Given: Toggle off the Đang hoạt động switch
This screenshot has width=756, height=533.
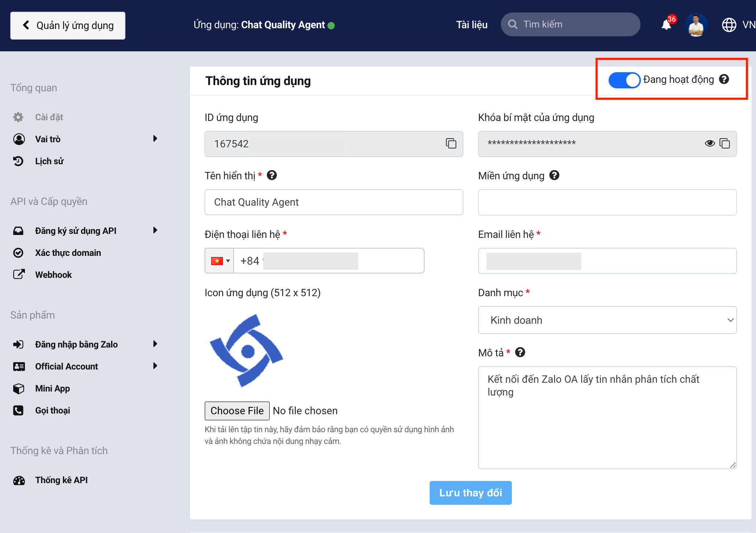Looking at the screenshot, I should tap(624, 80).
